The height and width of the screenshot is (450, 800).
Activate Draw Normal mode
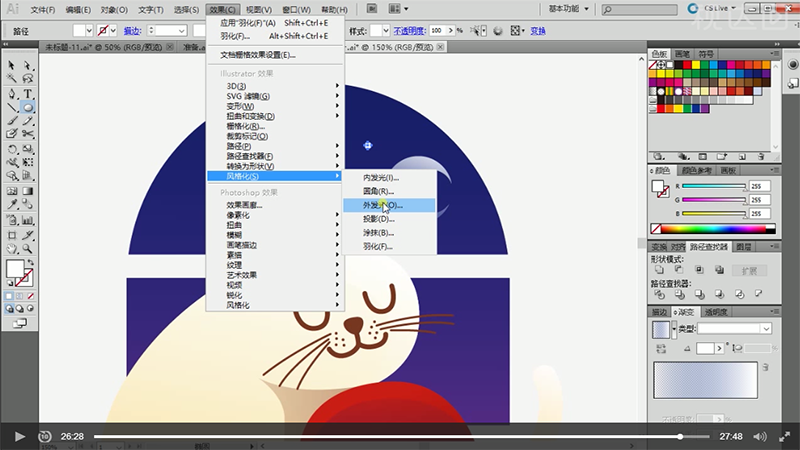tap(9, 309)
